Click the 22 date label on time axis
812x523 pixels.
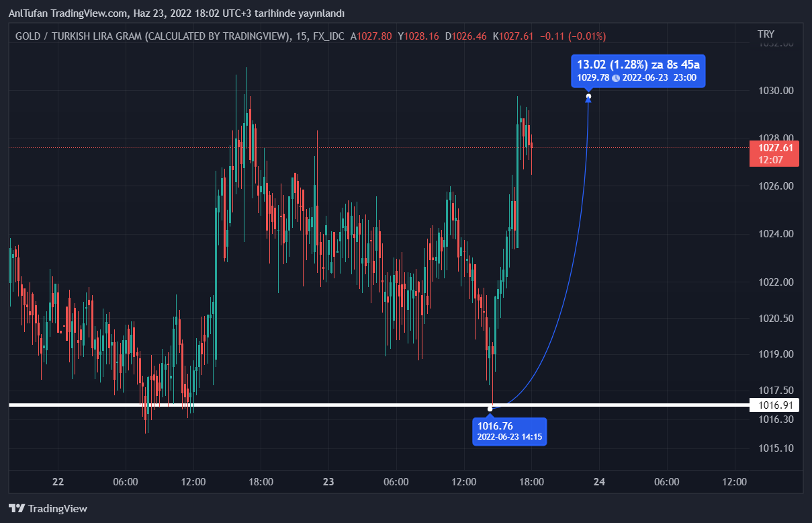click(58, 482)
